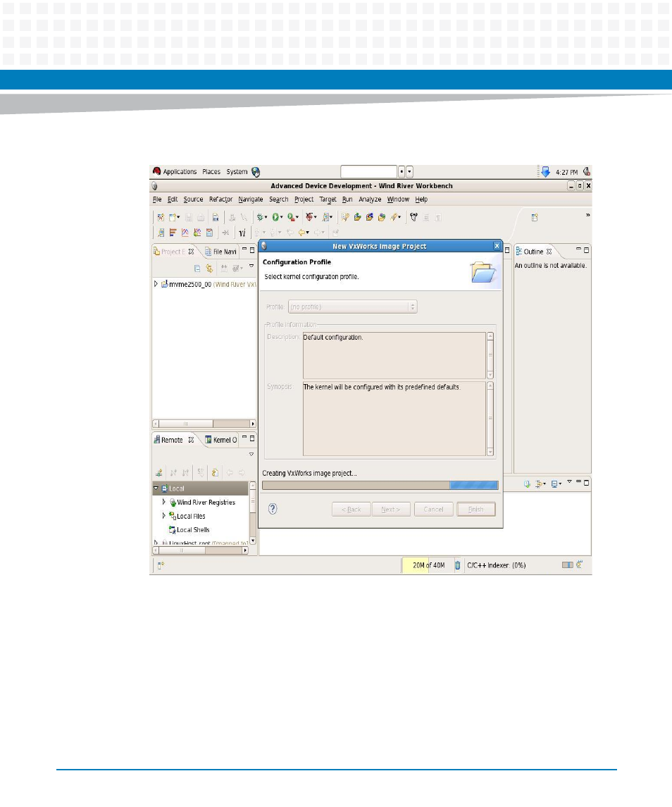Show hidden toolbar items chevron
Image resolution: width=672 pixels, height=807 pixels.
[x=587, y=215]
